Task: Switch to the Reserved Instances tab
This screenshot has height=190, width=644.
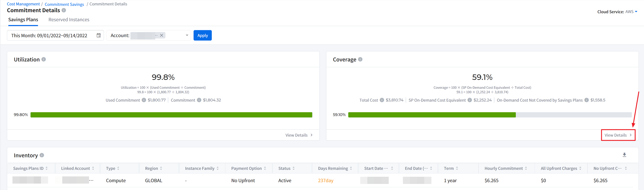Action: (69, 20)
